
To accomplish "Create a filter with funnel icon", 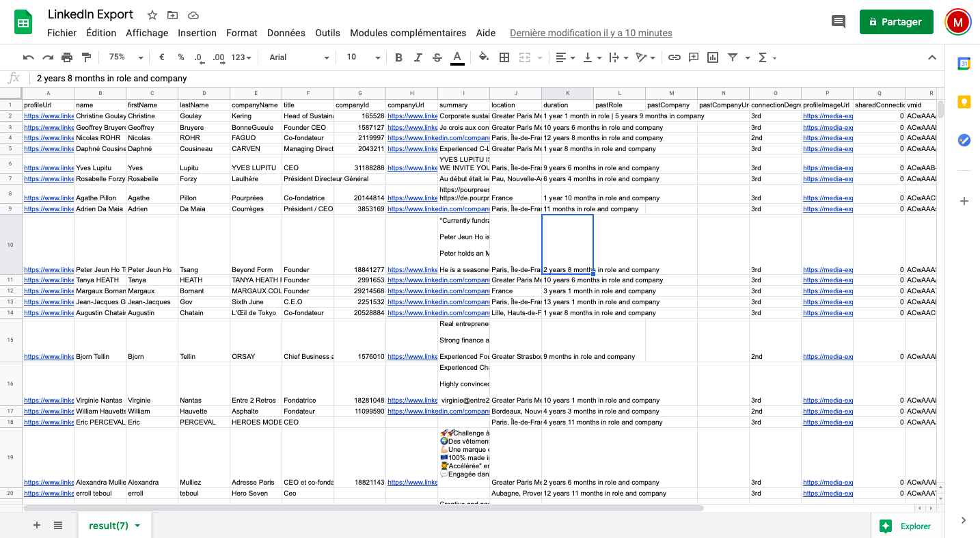I will tap(733, 57).
